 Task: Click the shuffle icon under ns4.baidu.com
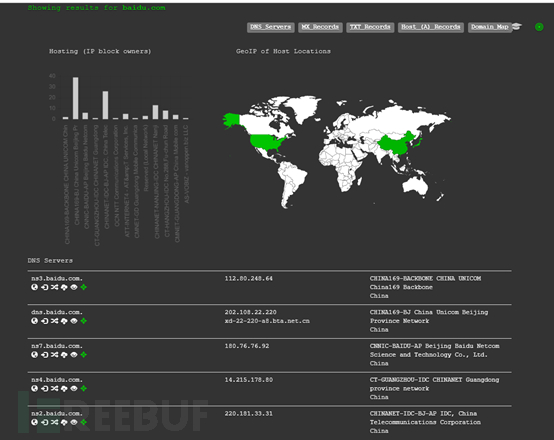click(x=54, y=388)
